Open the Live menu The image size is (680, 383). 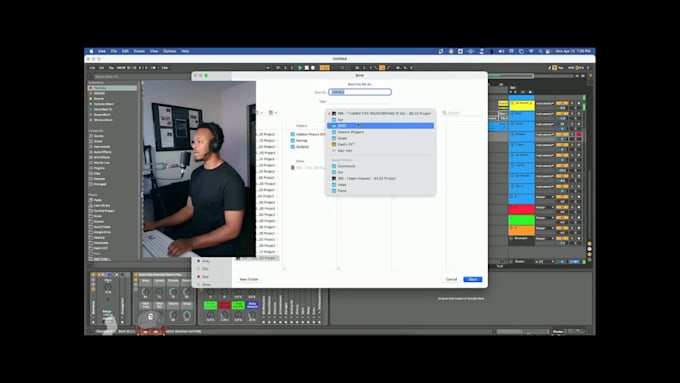point(101,51)
